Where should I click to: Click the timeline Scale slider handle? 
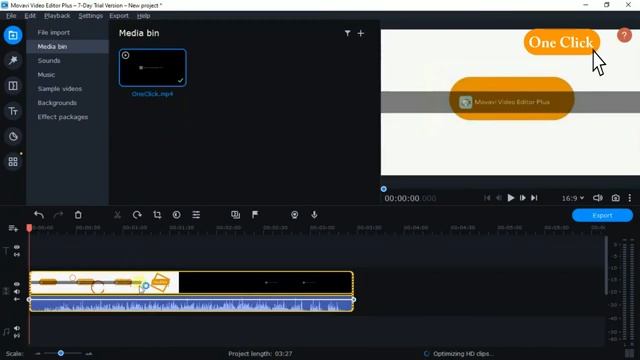(61, 353)
